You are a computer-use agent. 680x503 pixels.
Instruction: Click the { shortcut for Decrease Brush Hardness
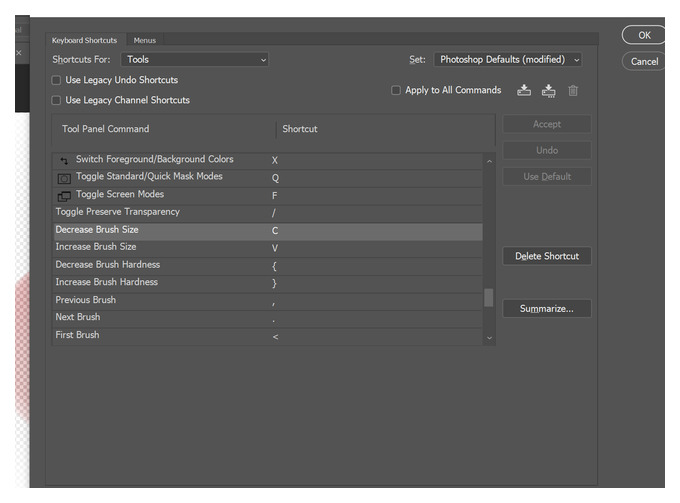[x=274, y=266]
